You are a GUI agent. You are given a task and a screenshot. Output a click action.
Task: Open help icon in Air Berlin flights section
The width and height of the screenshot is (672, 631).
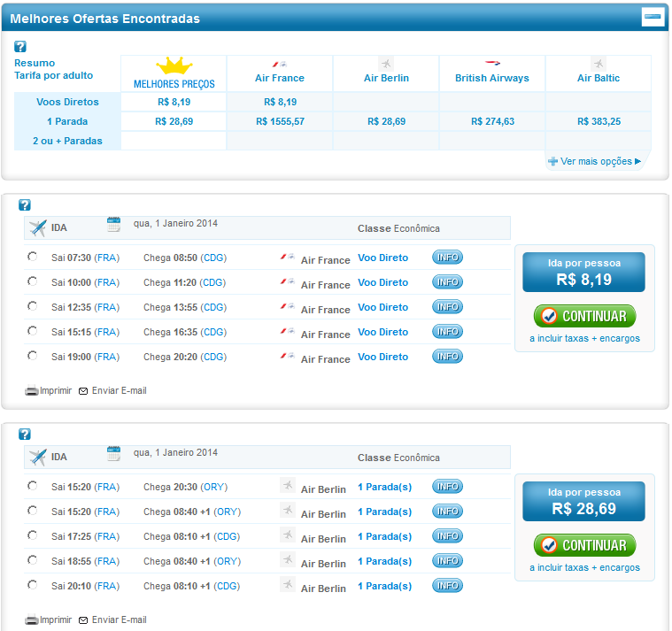click(x=25, y=435)
